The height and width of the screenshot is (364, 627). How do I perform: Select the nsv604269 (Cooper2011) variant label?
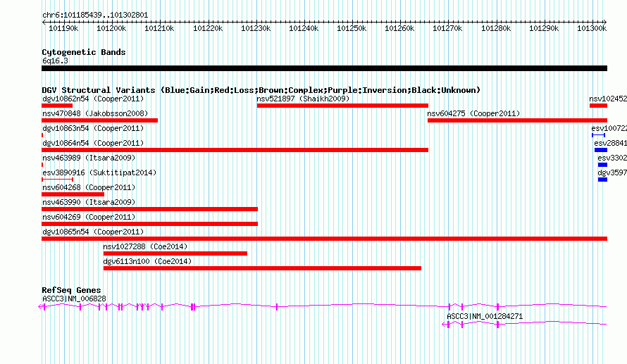pyautogui.click(x=89, y=217)
